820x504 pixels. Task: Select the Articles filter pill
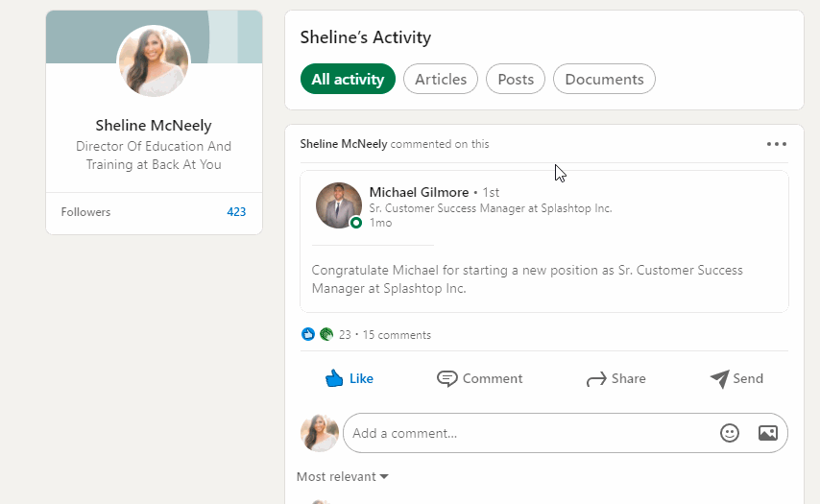[x=441, y=79]
